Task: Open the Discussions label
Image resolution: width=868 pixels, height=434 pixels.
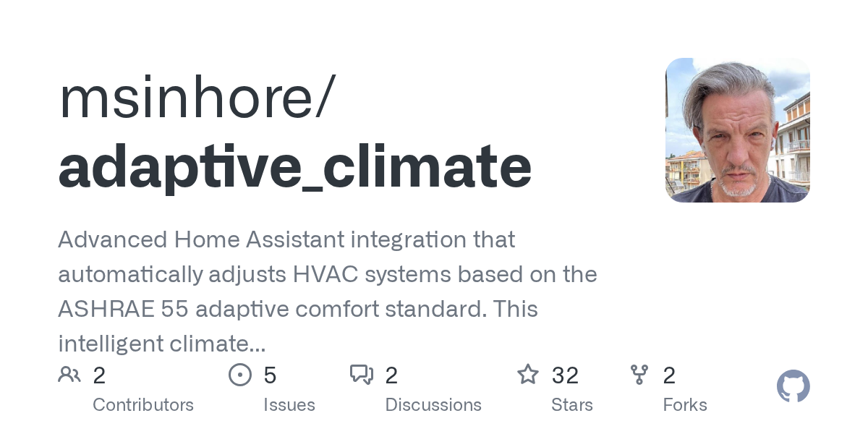Action: pyautogui.click(x=433, y=405)
